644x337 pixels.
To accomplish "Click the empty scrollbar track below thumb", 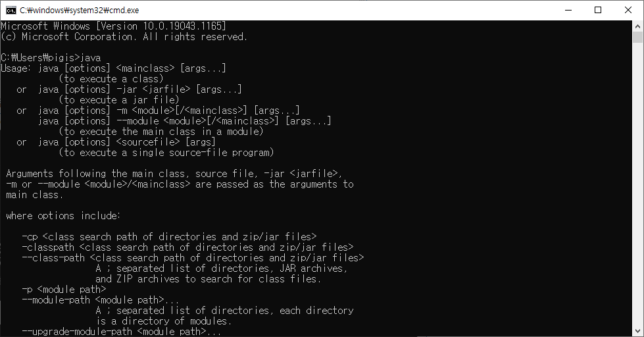I will tap(637, 185).
